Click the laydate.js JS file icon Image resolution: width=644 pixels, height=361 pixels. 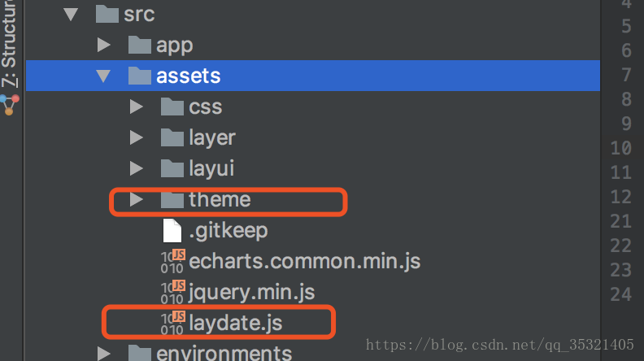point(173,324)
